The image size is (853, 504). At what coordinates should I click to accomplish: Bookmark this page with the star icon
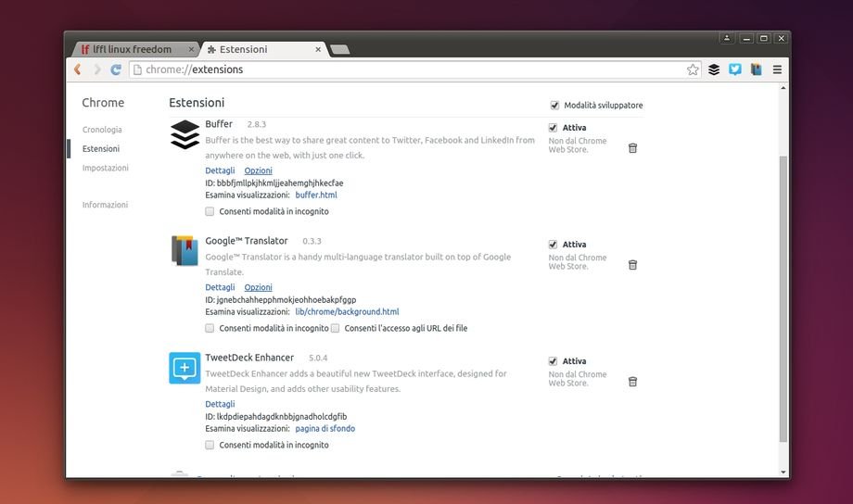pos(693,69)
